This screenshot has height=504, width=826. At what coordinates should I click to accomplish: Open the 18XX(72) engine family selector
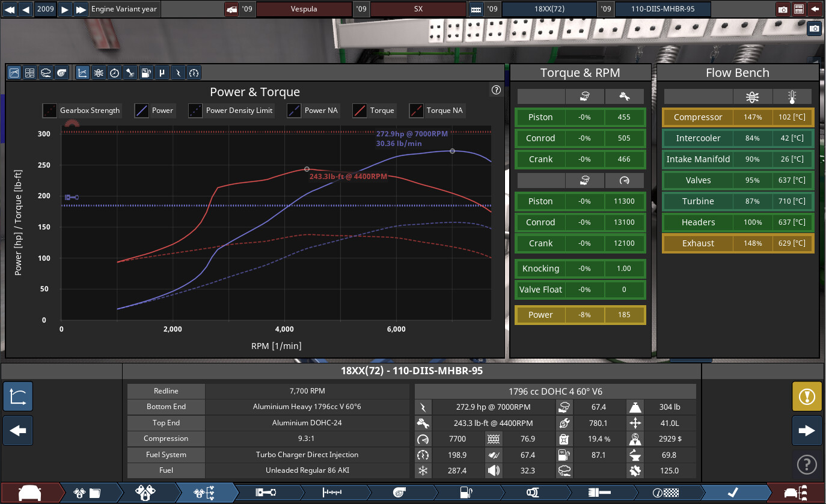[548, 10]
